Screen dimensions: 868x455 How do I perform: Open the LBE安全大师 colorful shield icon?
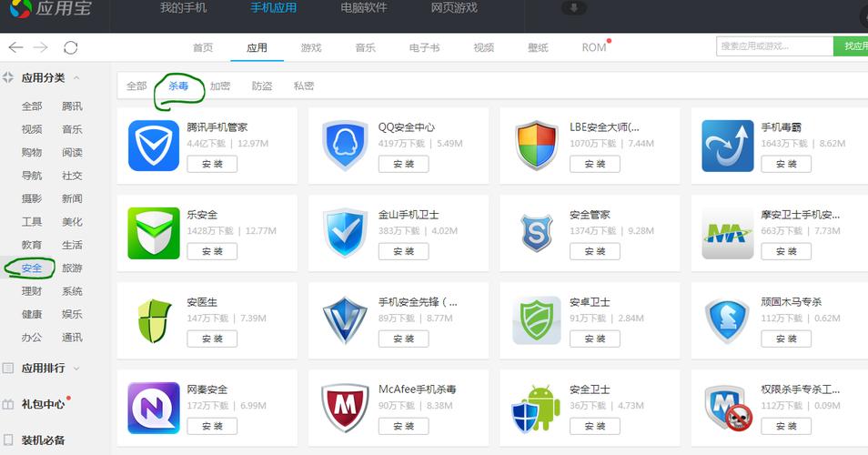537,146
